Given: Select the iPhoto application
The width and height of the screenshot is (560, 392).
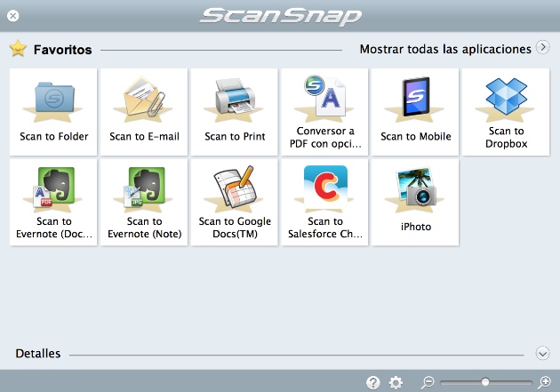Looking at the screenshot, I should pos(415,202).
